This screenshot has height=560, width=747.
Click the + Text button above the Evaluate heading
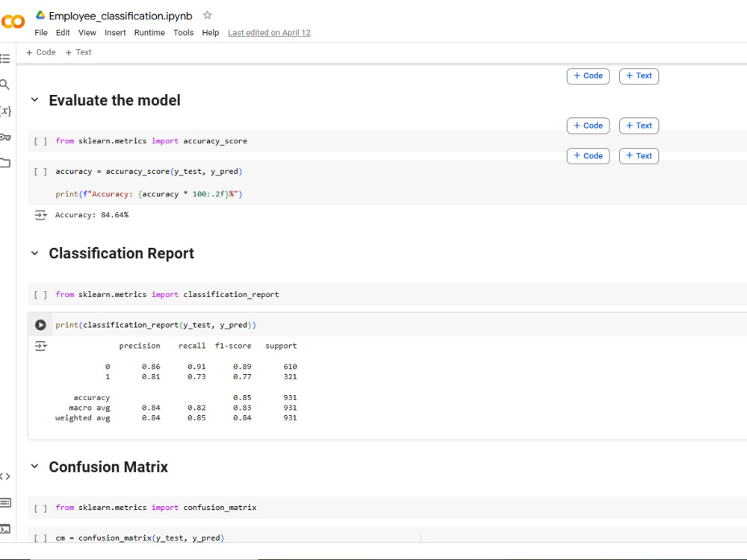tap(639, 76)
